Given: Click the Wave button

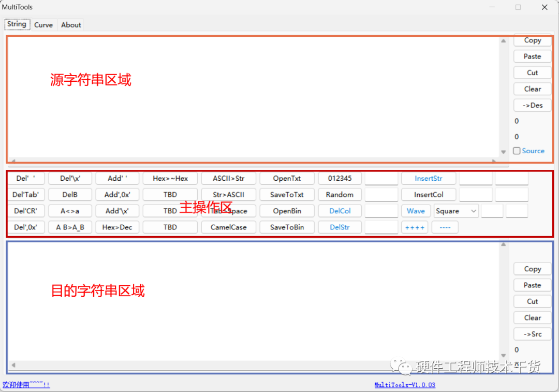Looking at the screenshot, I should pyautogui.click(x=416, y=211).
